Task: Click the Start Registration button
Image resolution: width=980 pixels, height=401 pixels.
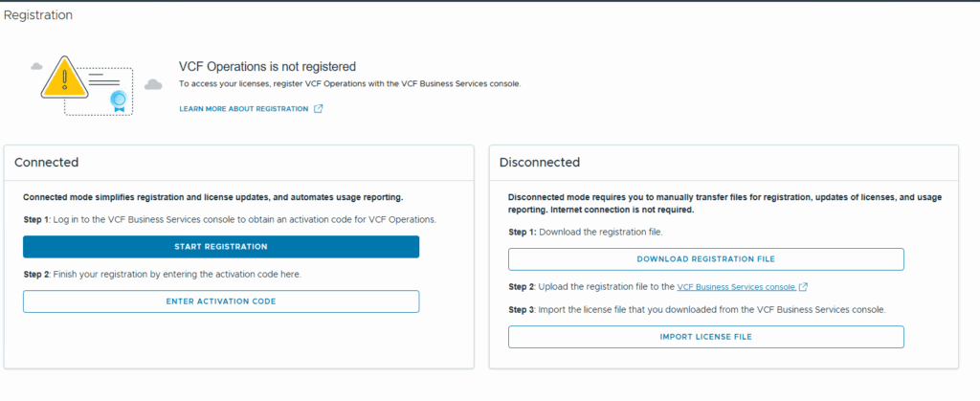Action: tap(221, 247)
